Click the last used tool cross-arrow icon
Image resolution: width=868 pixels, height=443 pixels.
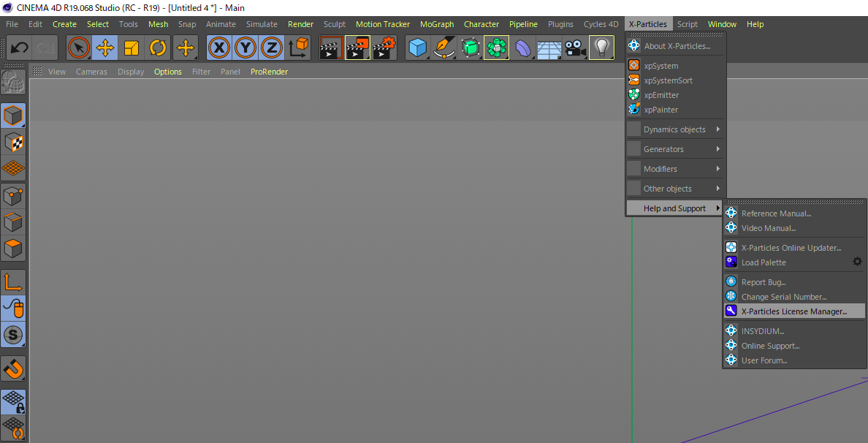click(x=186, y=48)
